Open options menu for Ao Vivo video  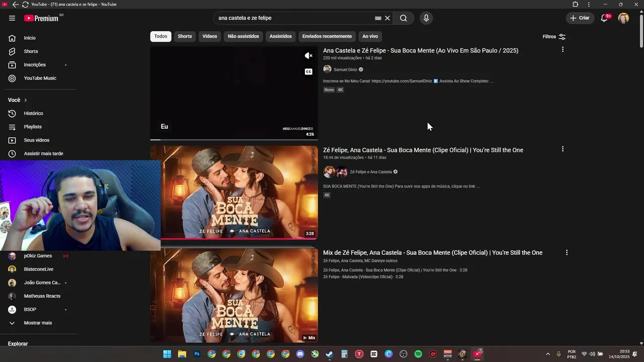click(x=562, y=49)
